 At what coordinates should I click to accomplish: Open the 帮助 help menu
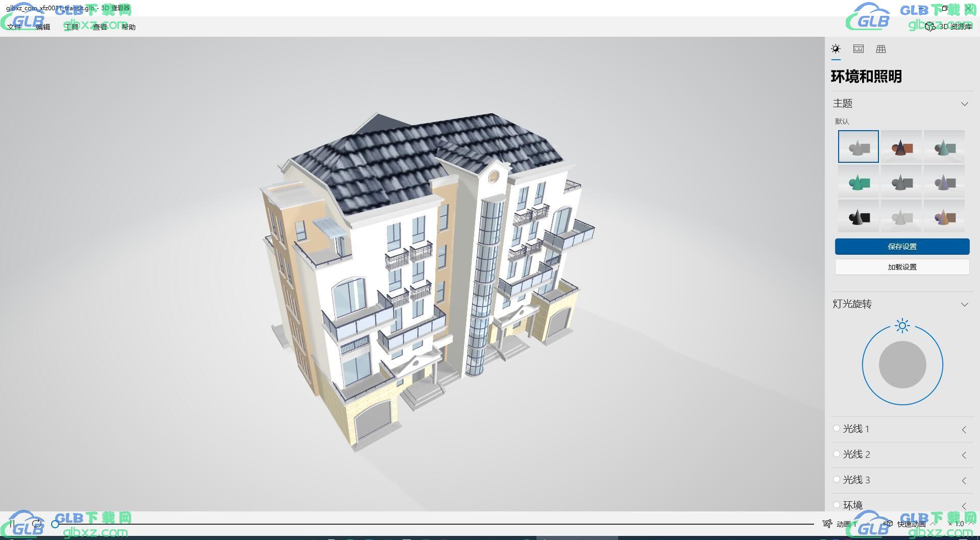[129, 27]
